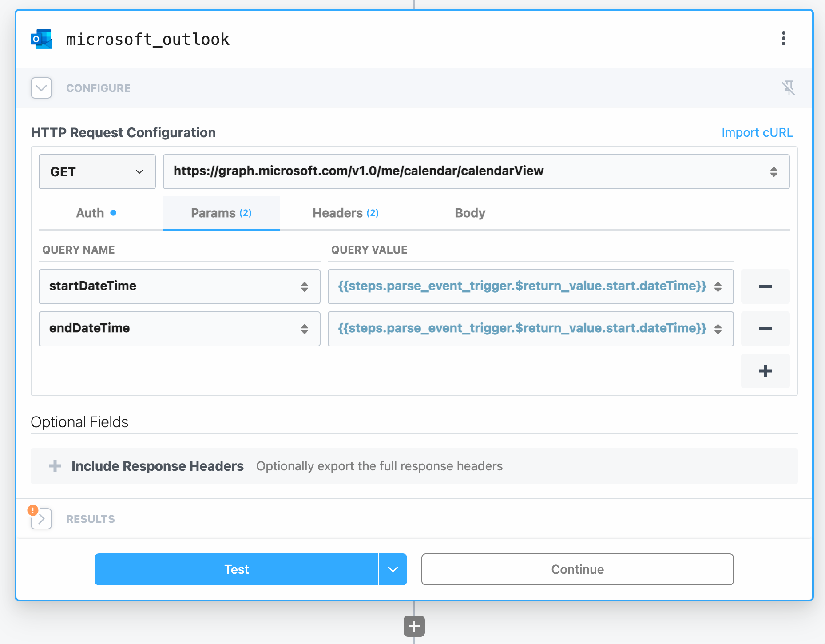Add the Include Response Headers optional field
825x644 pixels.
point(414,466)
